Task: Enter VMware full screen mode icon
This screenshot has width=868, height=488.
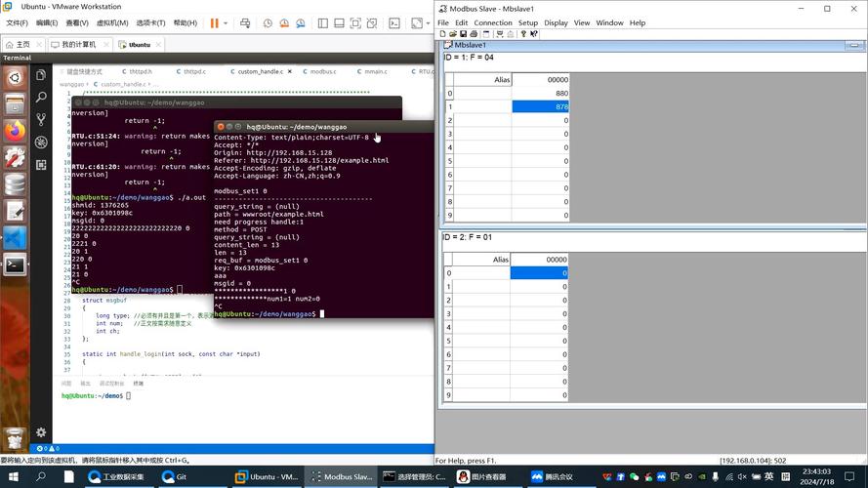Action: coord(356,23)
